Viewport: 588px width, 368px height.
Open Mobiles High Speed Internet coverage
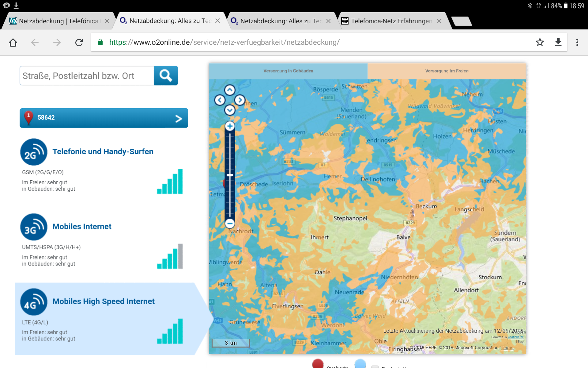tap(104, 301)
